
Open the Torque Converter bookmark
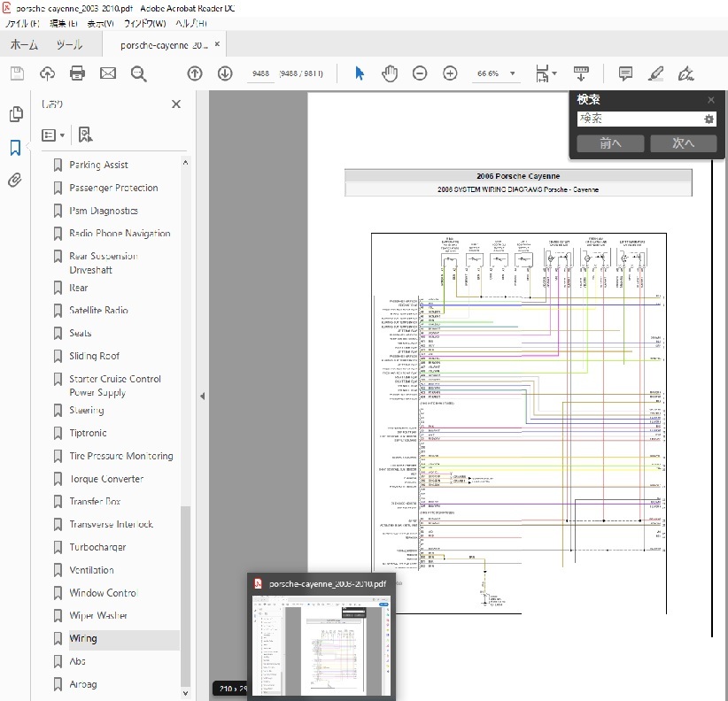pyautogui.click(x=106, y=478)
